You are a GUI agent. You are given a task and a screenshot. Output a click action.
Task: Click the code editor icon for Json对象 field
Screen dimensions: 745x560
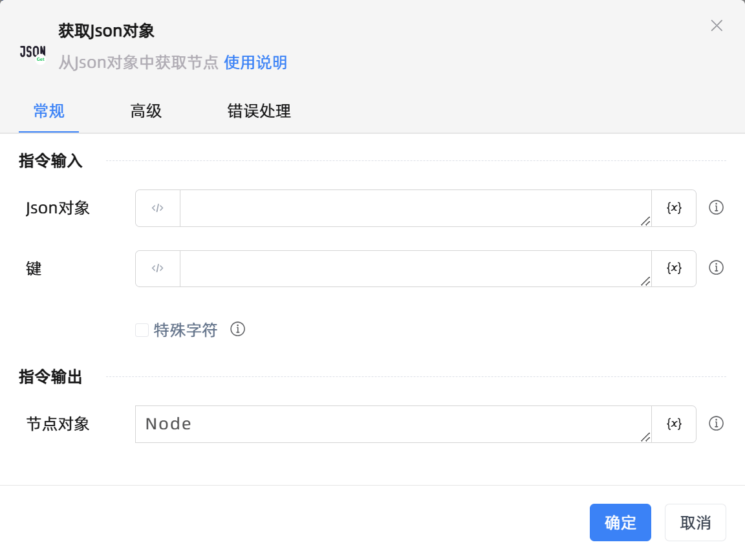coord(157,208)
